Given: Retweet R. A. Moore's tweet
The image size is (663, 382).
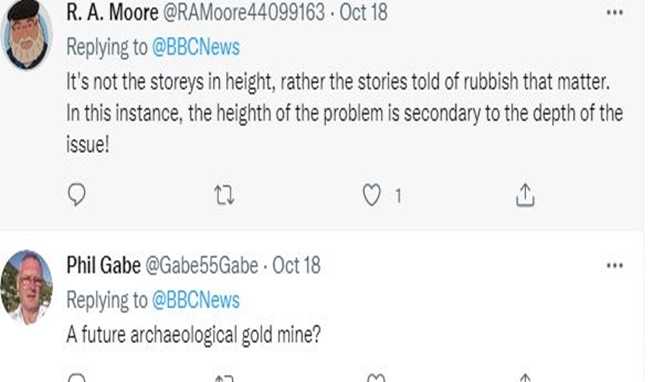Looking at the screenshot, I should [224, 195].
